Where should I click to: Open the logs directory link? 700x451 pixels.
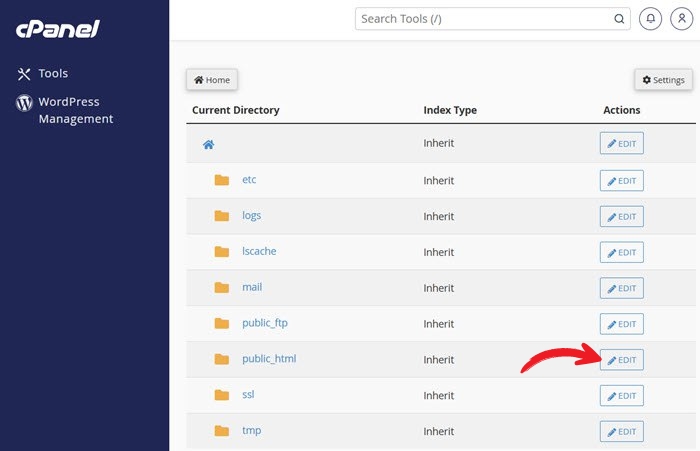[251, 216]
